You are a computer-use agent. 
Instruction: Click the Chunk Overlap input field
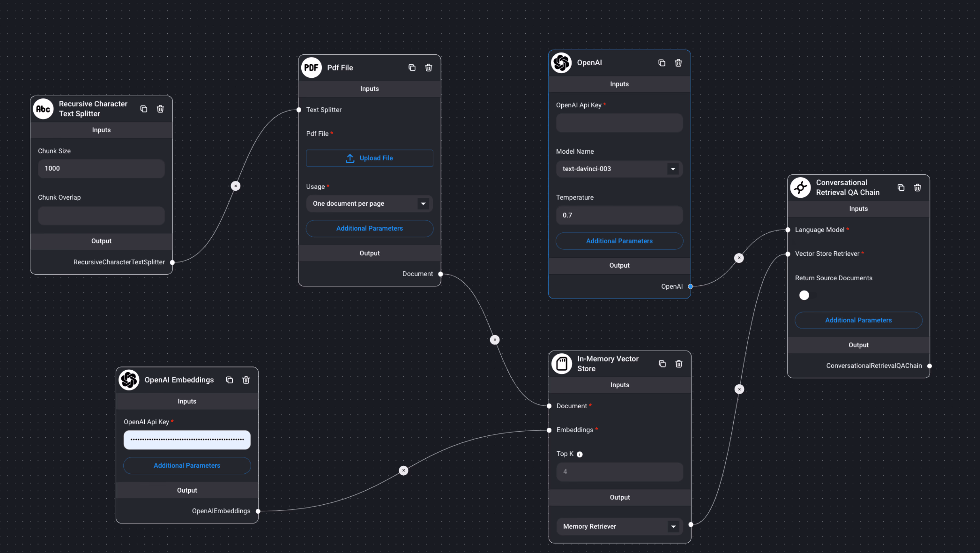101,216
